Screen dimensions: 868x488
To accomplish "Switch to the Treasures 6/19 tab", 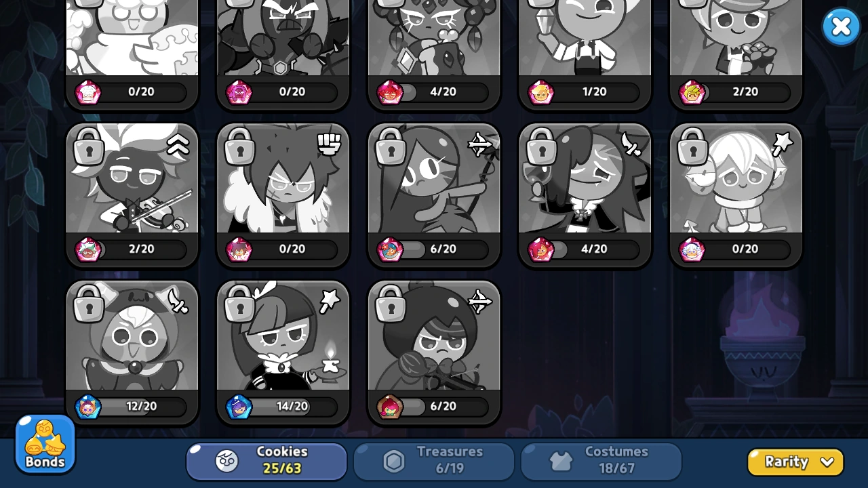I will 434,461.
